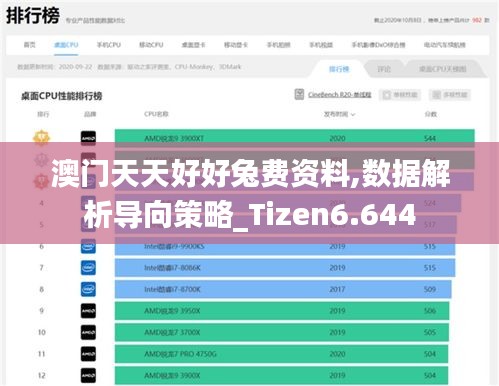
Task: Switch to the 移动CPU tab
Action: 151,45
